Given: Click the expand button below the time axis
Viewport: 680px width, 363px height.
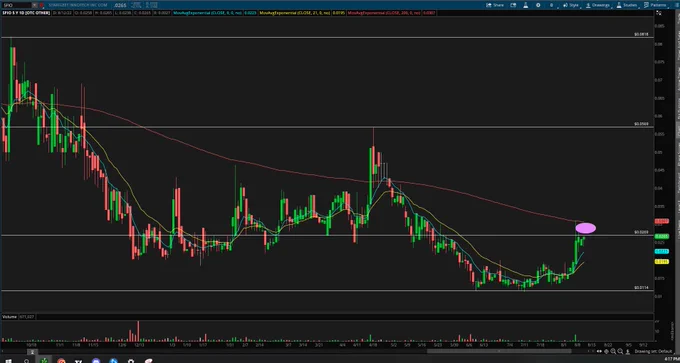Looking at the screenshot, I should tap(32, 352).
